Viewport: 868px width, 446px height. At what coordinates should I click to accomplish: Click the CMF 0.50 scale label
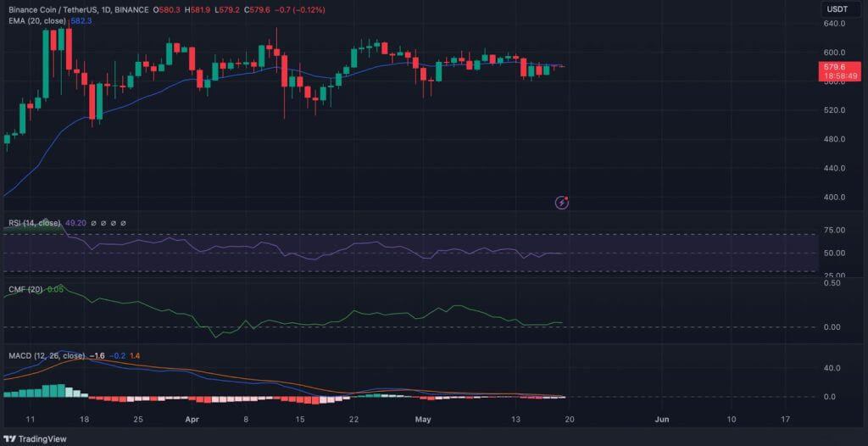click(832, 282)
